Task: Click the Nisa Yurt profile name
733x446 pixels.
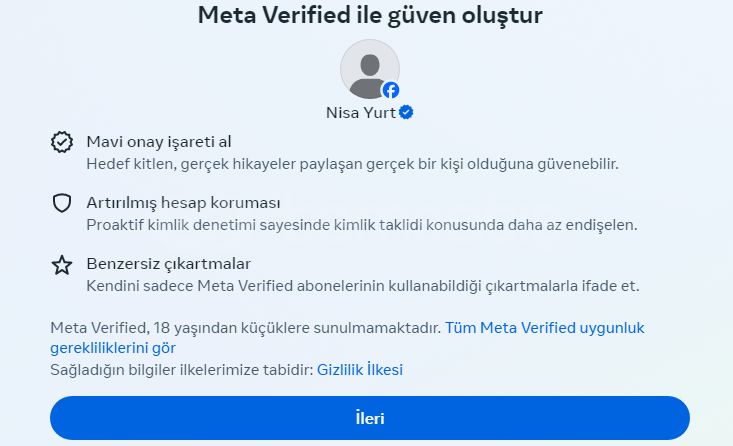Action: coord(361,113)
